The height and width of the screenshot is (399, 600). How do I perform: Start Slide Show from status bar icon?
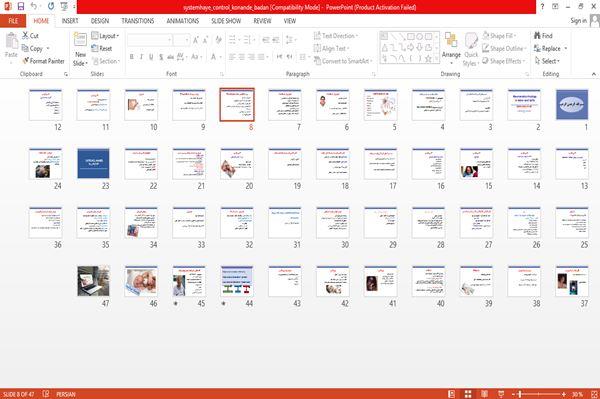click(x=501, y=394)
